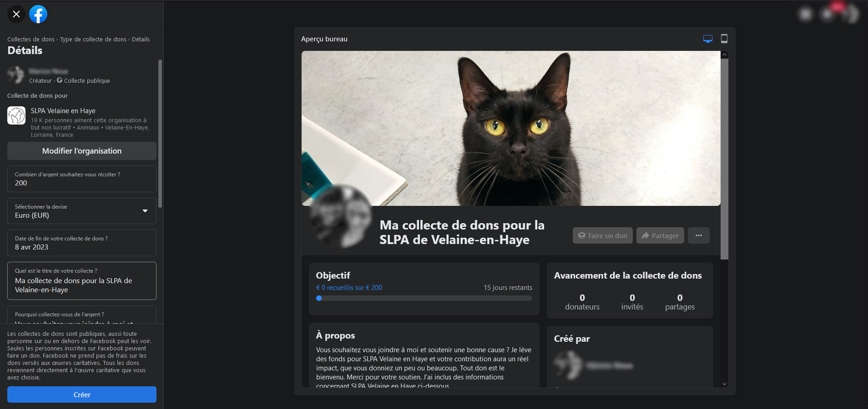This screenshot has height=409, width=868.
Task: Edit the amount field showing 200
Action: (82, 179)
